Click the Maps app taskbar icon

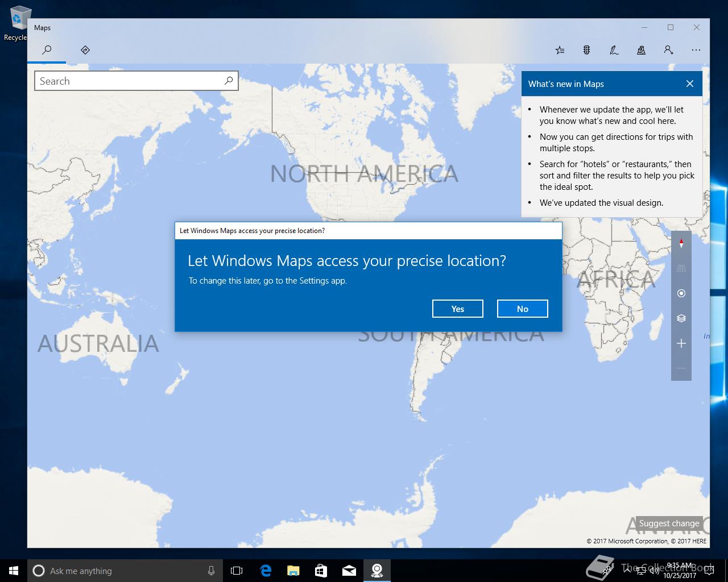coord(377,571)
